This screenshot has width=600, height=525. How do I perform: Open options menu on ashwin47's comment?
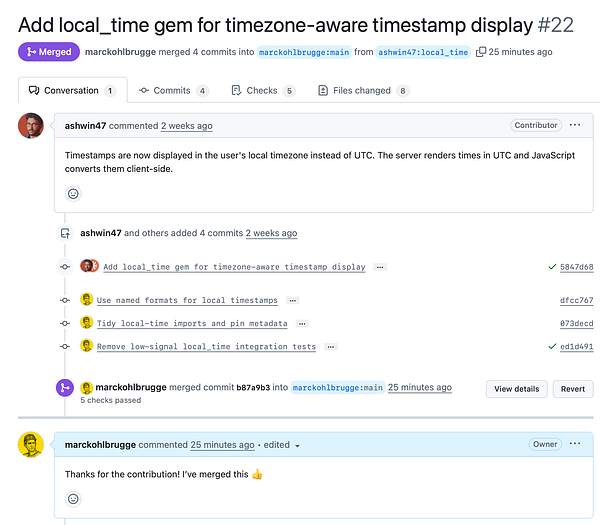click(575, 125)
